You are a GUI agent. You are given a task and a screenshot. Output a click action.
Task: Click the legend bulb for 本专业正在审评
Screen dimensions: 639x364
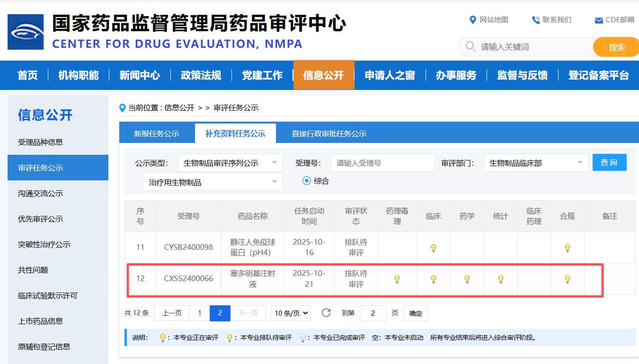click(x=162, y=338)
